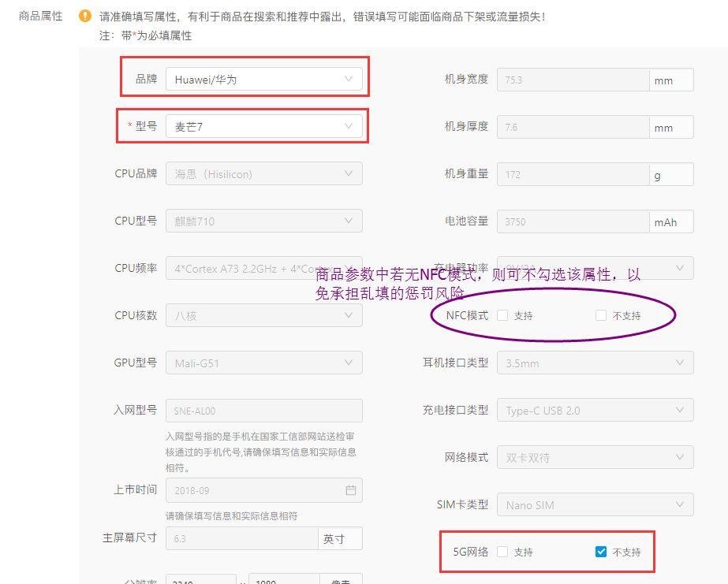Click the 机身重量 input showing 172
This screenshot has width=728, height=584.
tap(573, 174)
